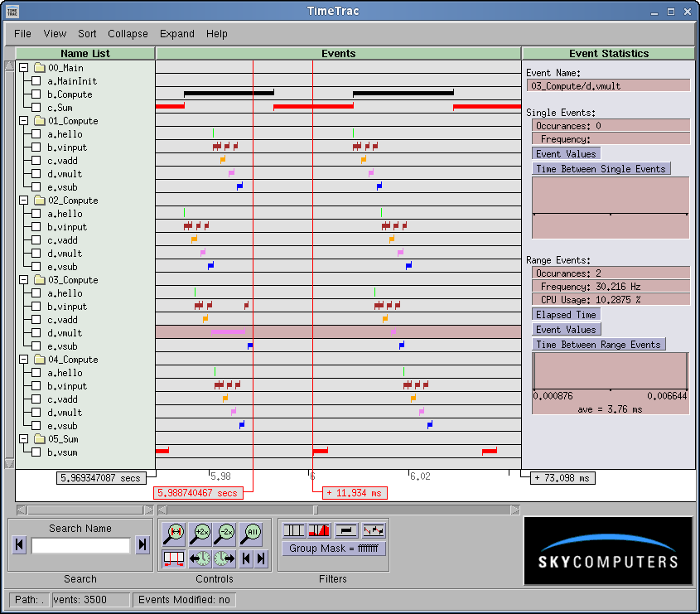
Task: Open the TimeTrac window menu icon
Action: point(12,11)
